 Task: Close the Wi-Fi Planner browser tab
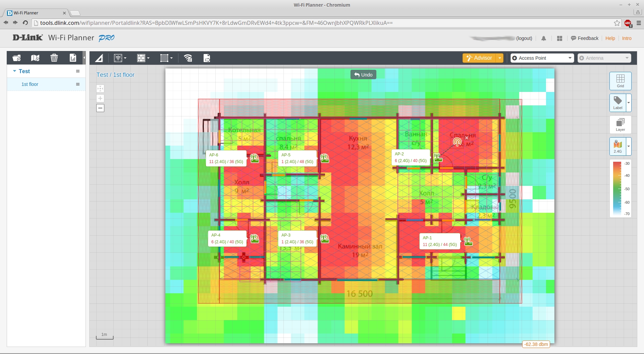click(64, 13)
